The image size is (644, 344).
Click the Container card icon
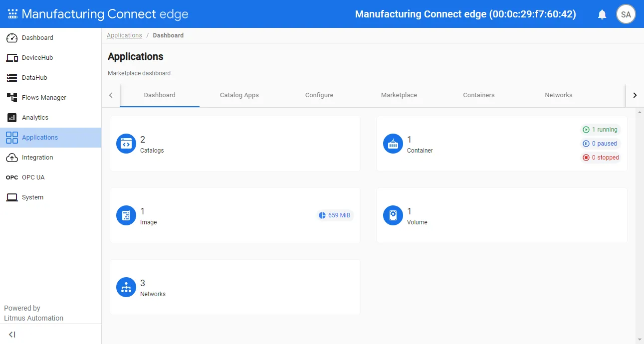393,144
